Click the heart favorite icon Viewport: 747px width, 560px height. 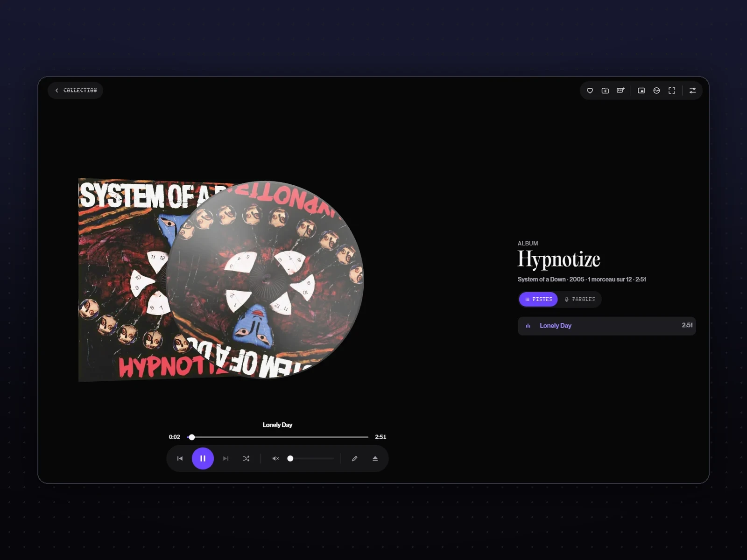(x=590, y=91)
